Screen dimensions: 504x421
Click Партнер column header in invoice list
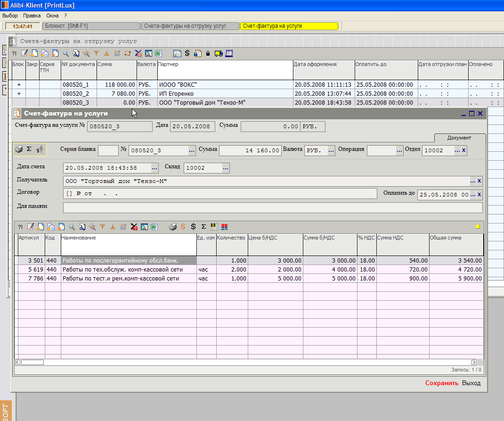[x=225, y=70]
